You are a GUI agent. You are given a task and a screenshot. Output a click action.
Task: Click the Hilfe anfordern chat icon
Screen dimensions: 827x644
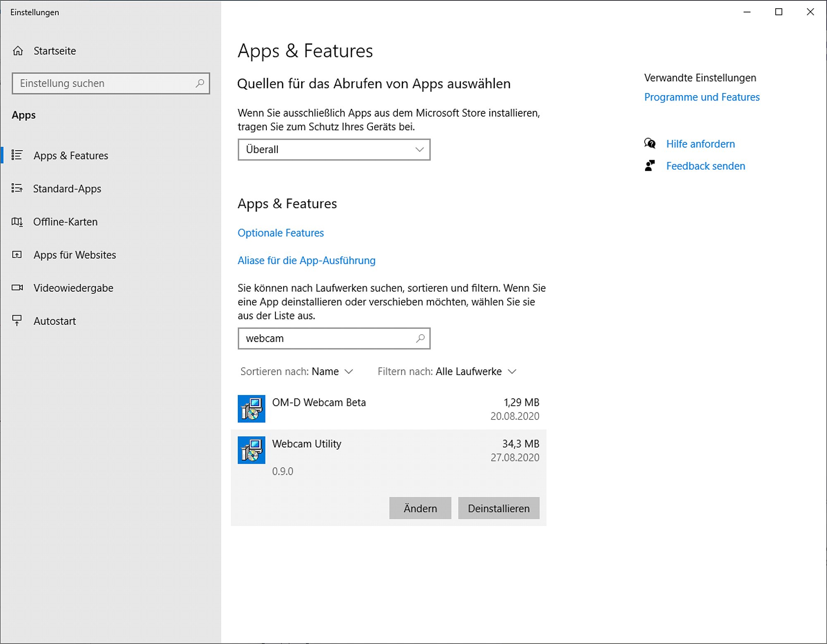[650, 144]
